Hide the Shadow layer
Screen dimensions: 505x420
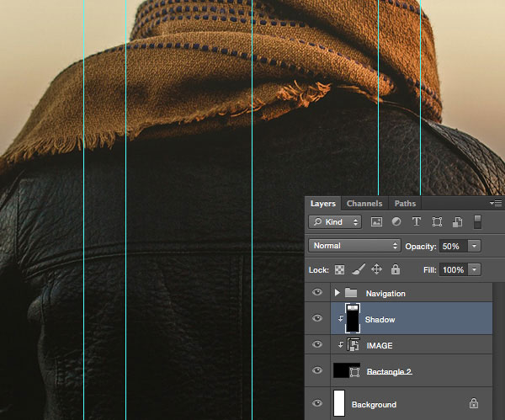click(x=317, y=319)
